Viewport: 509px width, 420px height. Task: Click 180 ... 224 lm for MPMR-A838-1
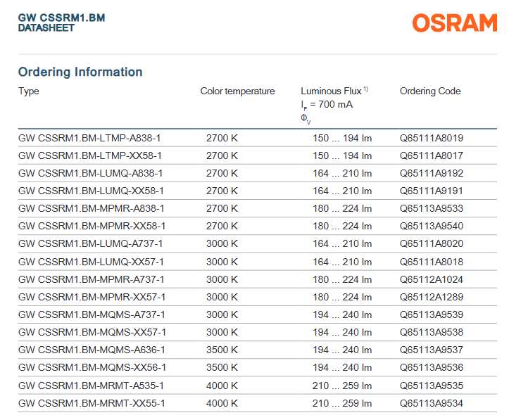click(x=342, y=208)
